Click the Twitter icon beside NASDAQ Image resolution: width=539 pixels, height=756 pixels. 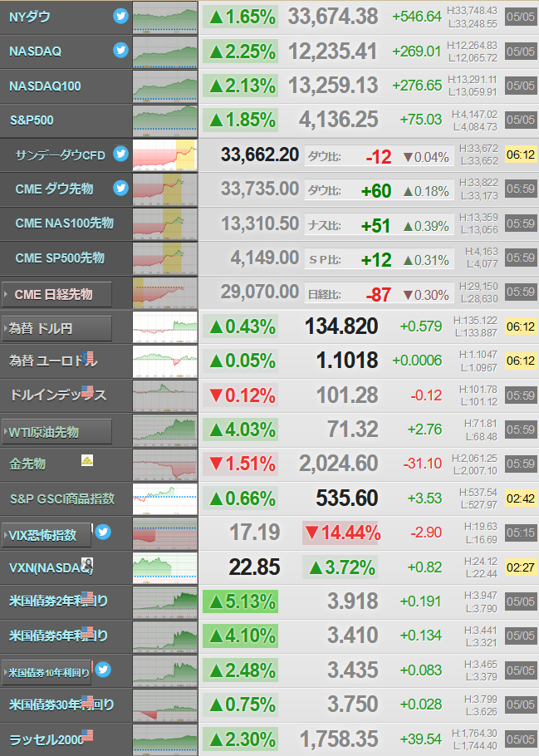(x=121, y=50)
